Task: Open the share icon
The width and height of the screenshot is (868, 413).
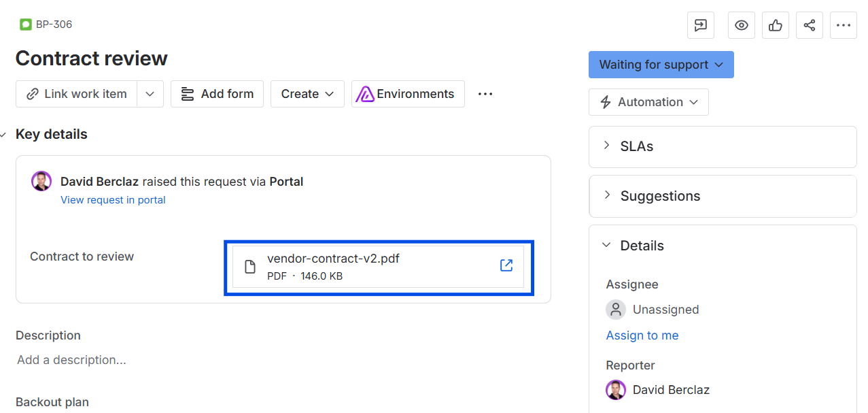Action: (810, 25)
